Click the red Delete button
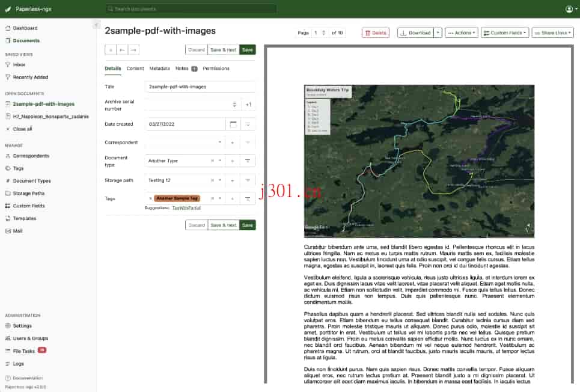 tap(375, 33)
